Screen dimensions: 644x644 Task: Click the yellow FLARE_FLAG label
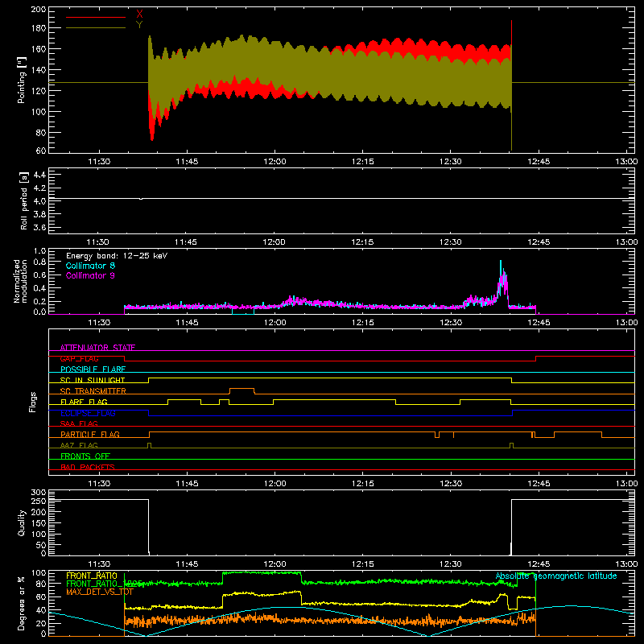pyautogui.click(x=84, y=402)
